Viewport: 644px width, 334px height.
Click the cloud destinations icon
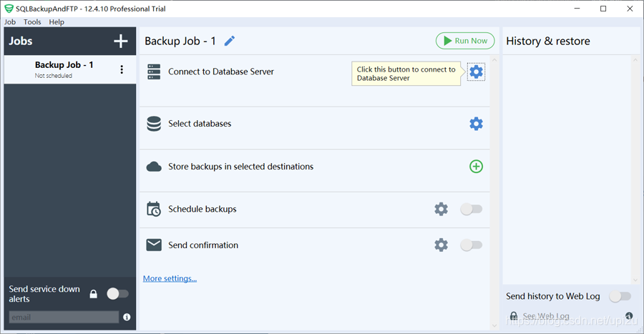tap(154, 167)
